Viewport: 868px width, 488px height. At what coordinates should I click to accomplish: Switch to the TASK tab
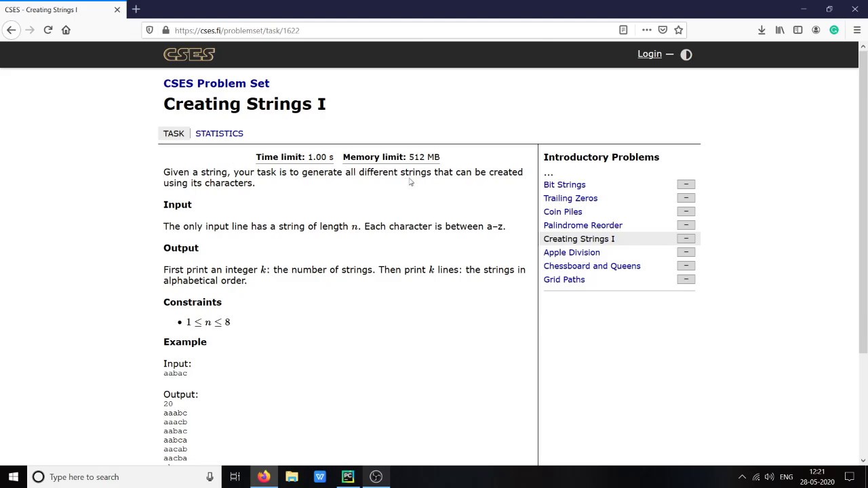(x=174, y=134)
